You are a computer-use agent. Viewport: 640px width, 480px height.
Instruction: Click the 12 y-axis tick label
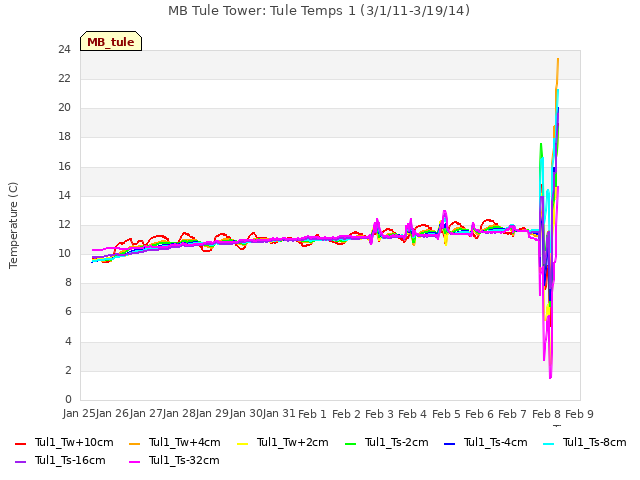[x=64, y=224]
